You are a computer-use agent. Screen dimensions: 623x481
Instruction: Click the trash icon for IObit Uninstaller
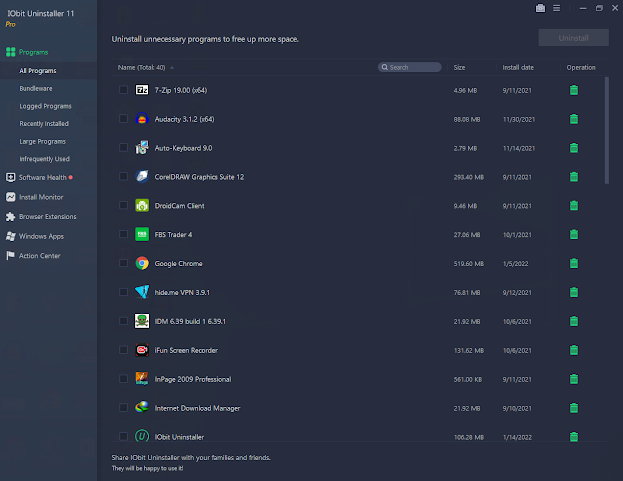click(x=574, y=437)
